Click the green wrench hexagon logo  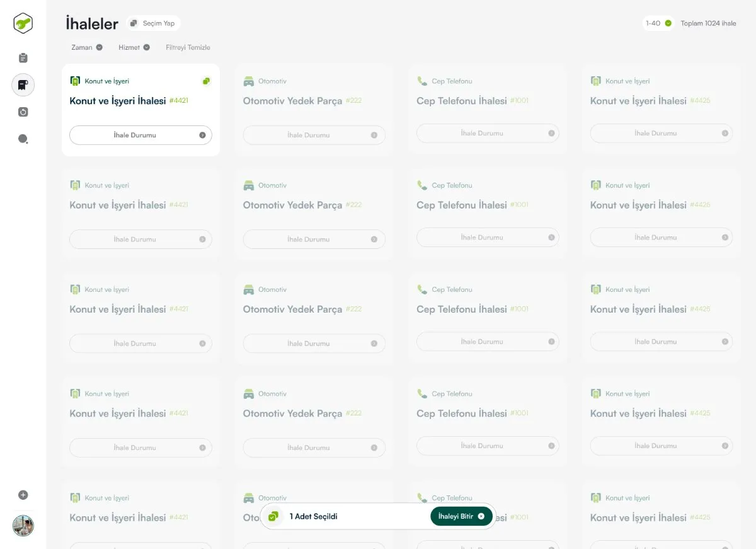(23, 23)
